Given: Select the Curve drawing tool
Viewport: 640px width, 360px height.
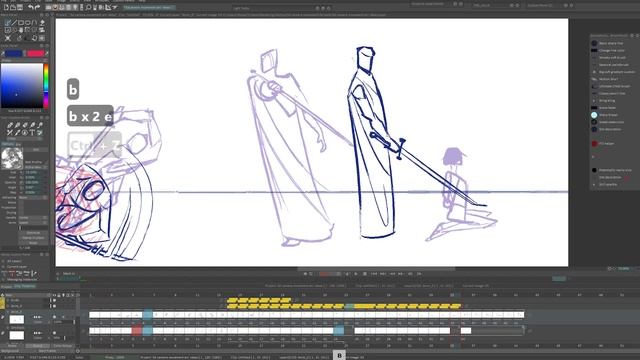Looking at the screenshot, I should (34, 23).
